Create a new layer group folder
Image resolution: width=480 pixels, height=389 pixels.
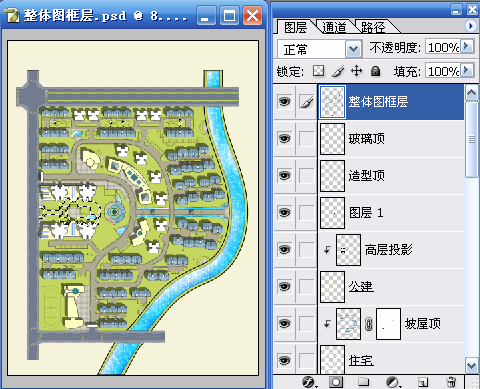coord(363,381)
